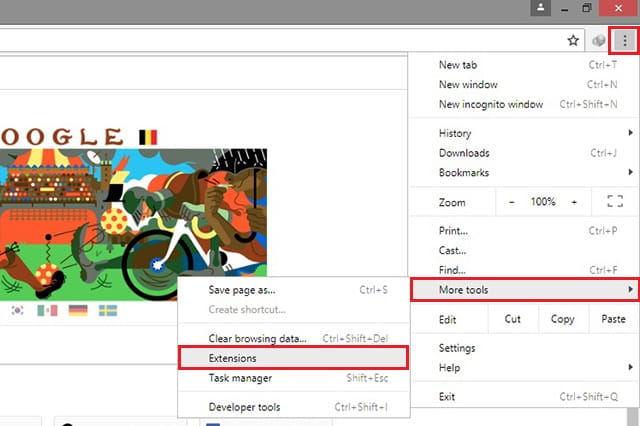
Task: Open the Chrome three-dot menu button
Action: click(x=624, y=40)
